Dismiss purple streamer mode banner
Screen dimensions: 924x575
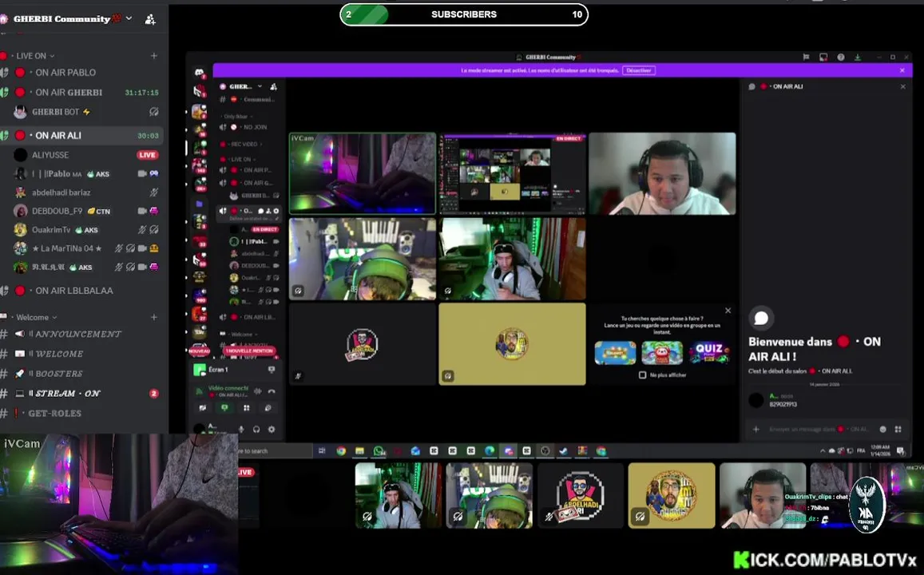point(902,70)
